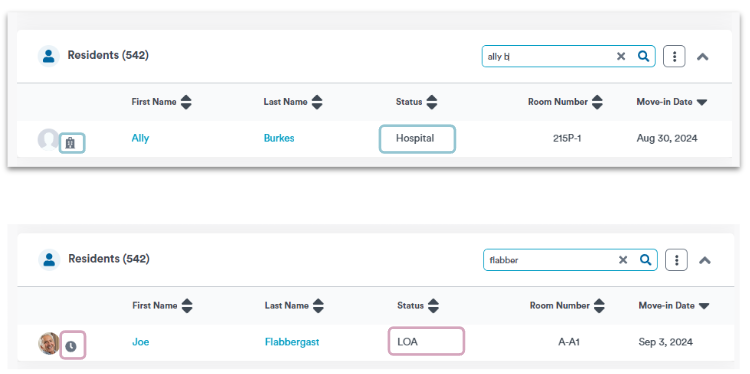Click the hospital building icon beside Ally's avatar

tap(70, 143)
